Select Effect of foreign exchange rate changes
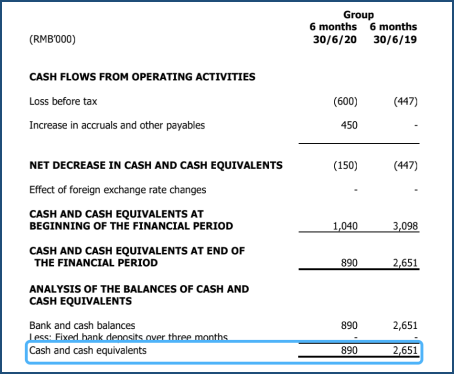 click(118, 190)
